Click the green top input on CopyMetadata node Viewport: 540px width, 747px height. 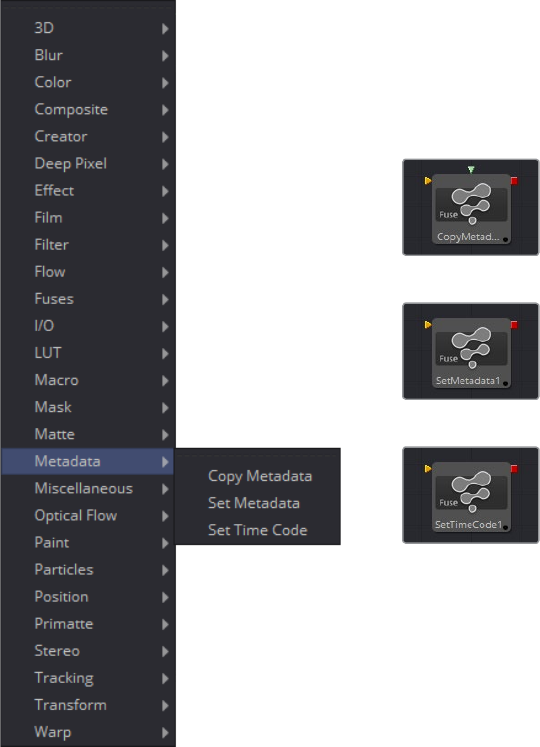(x=471, y=169)
